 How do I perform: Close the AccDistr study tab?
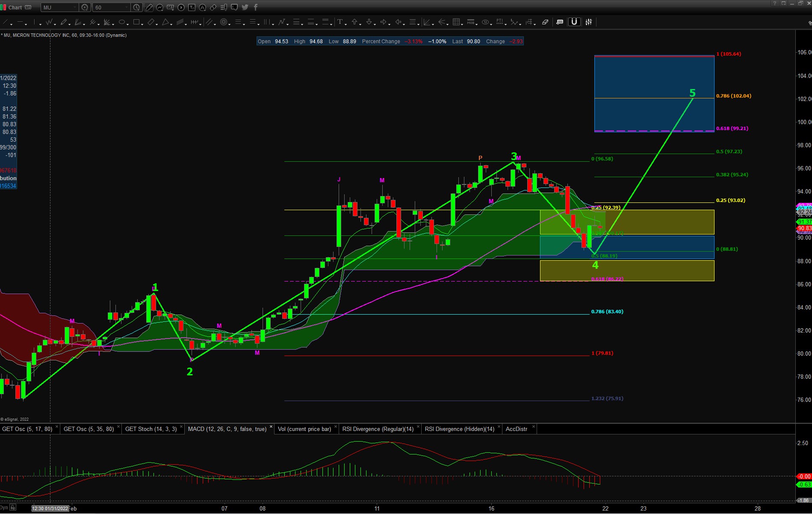pyautogui.click(x=533, y=427)
